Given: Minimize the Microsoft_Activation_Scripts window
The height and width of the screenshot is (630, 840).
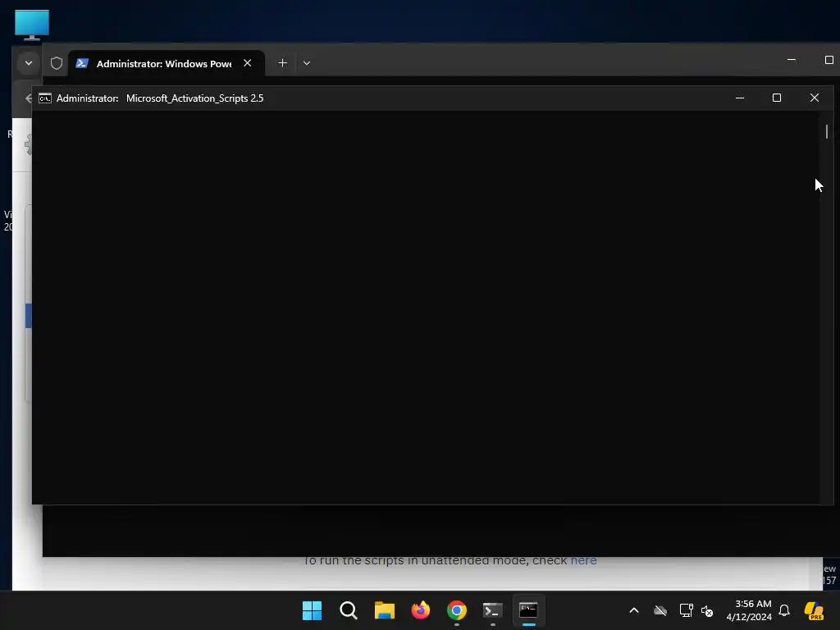Looking at the screenshot, I should coord(740,98).
